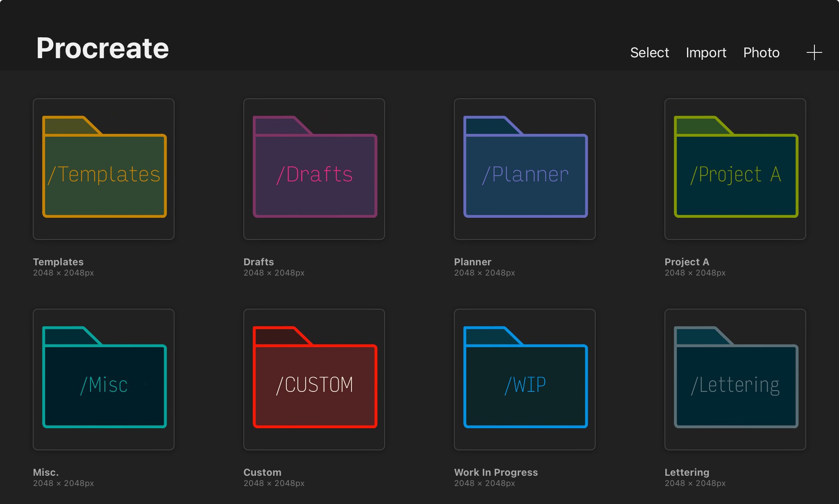Viewport: 839px width, 504px height.
Task: Tap the size label under Project A
Action: pyautogui.click(x=695, y=273)
